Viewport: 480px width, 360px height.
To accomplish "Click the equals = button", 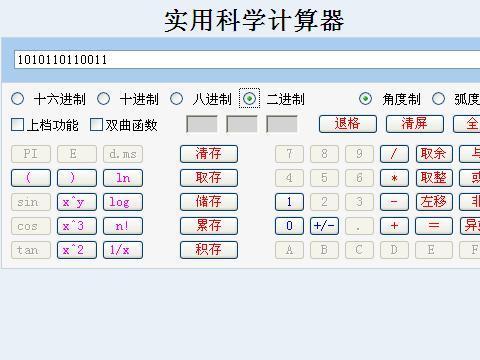I will [x=434, y=226].
